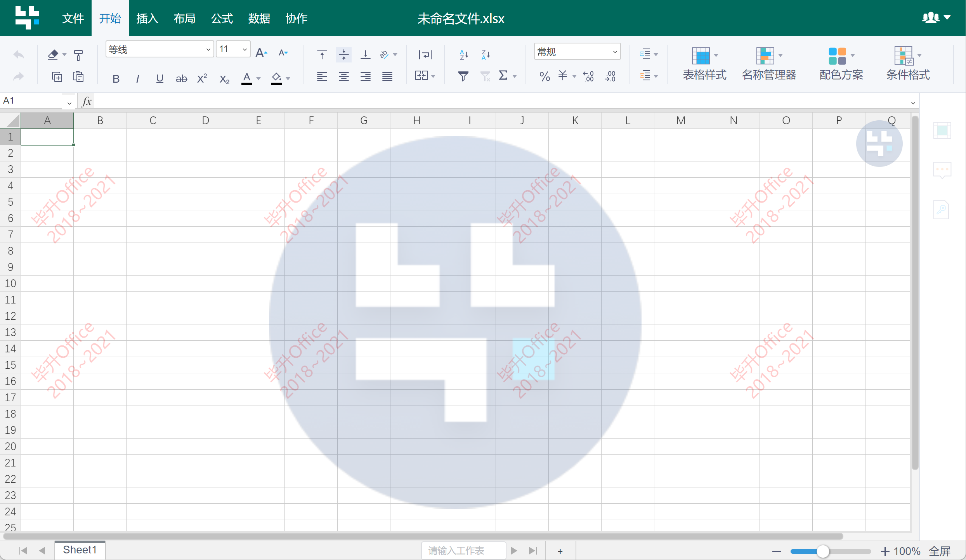Sort ascending A to Z

[464, 55]
